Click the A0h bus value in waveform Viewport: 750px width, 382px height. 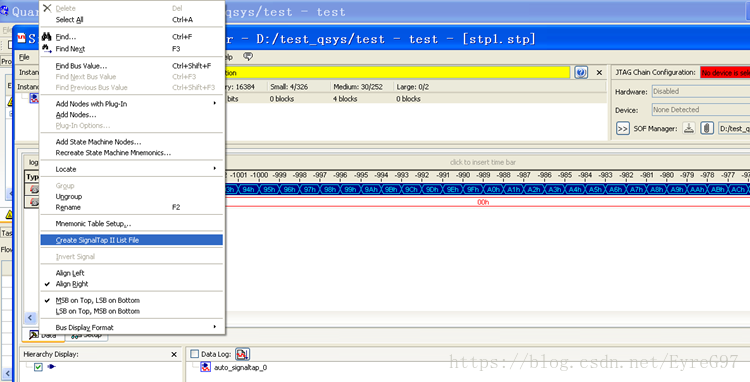pos(493,190)
